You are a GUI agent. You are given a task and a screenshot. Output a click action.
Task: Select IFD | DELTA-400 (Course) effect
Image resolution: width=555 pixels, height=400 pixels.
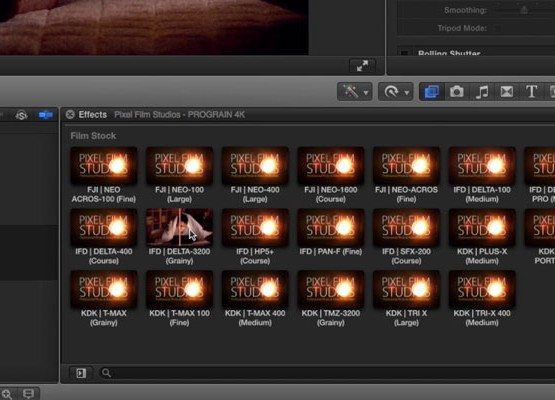(104, 237)
